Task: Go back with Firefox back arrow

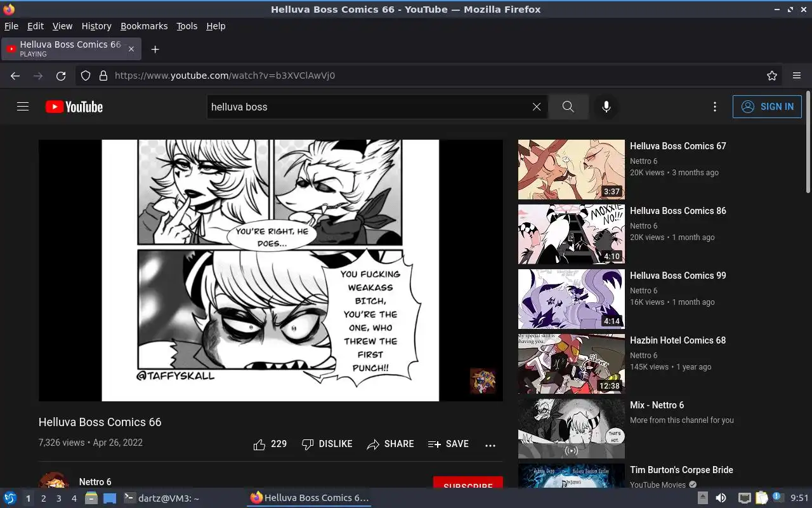Action: point(15,76)
